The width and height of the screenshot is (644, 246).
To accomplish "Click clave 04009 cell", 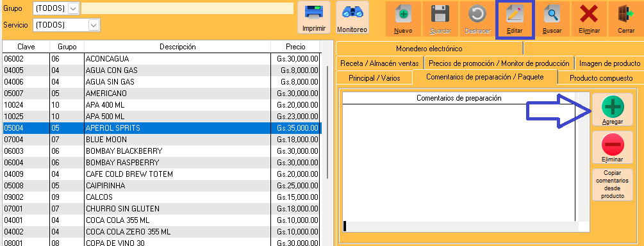I will click(x=26, y=174).
